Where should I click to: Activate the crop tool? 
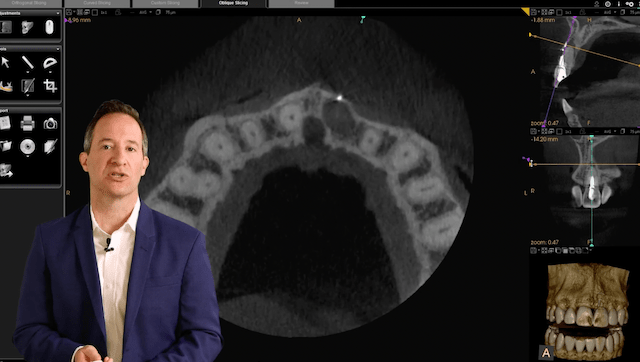coord(50,86)
